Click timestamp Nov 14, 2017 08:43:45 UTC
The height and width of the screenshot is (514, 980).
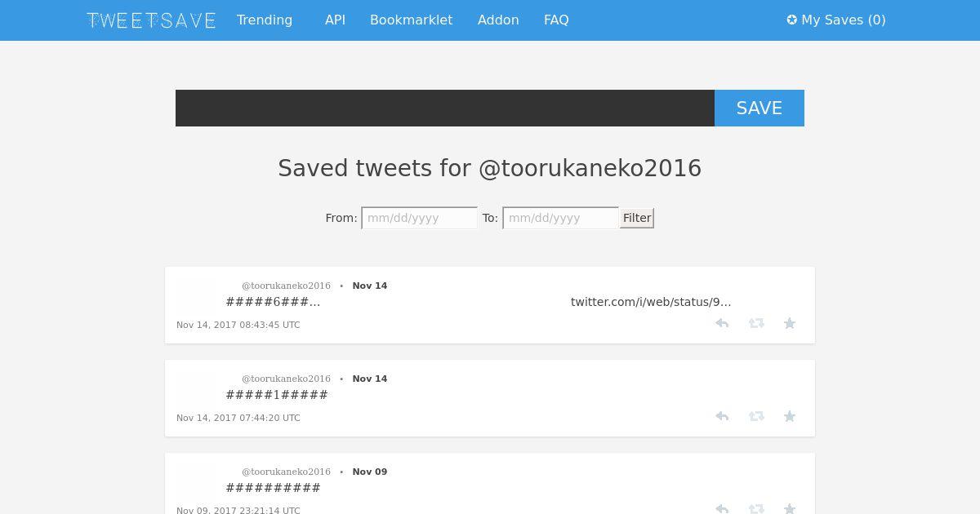tap(238, 325)
